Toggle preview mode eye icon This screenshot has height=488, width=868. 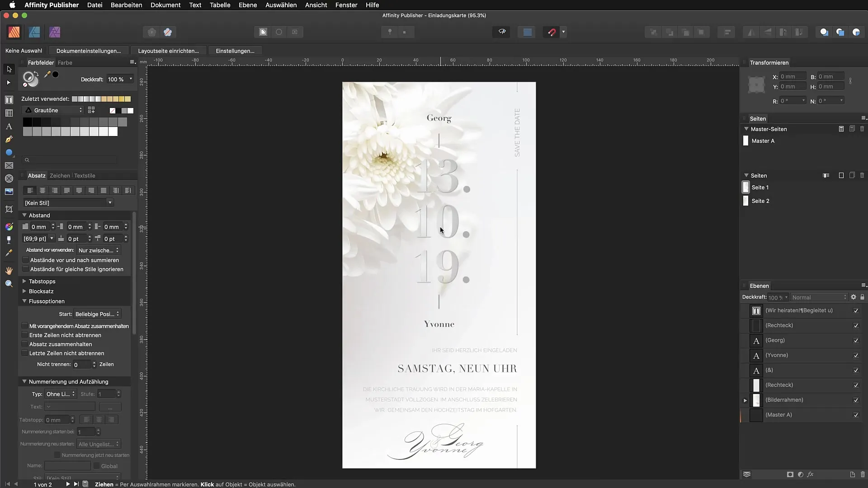(x=502, y=32)
